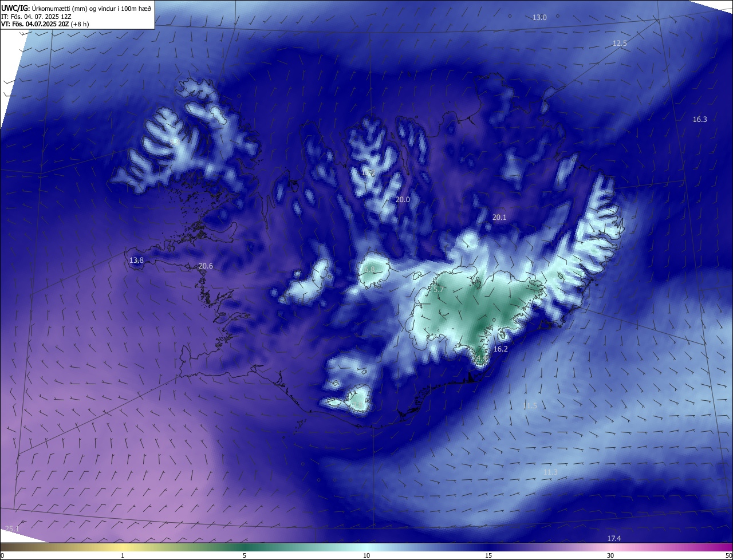Click the 11.3 value label
Viewport: 733px width, 560px height.
coord(550,472)
